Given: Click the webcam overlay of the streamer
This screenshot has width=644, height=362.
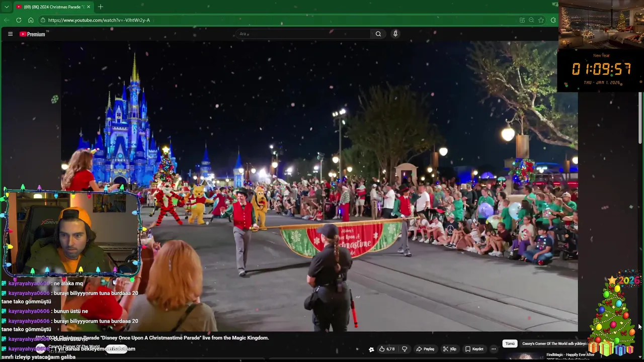Looking at the screenshot, I should tap(71, 233).
